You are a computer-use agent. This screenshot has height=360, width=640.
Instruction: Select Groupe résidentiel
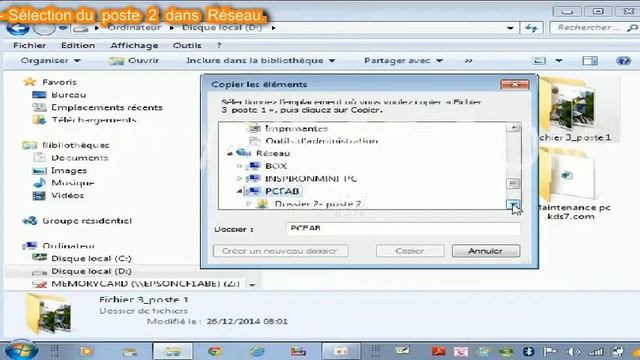tap(87, 221)
